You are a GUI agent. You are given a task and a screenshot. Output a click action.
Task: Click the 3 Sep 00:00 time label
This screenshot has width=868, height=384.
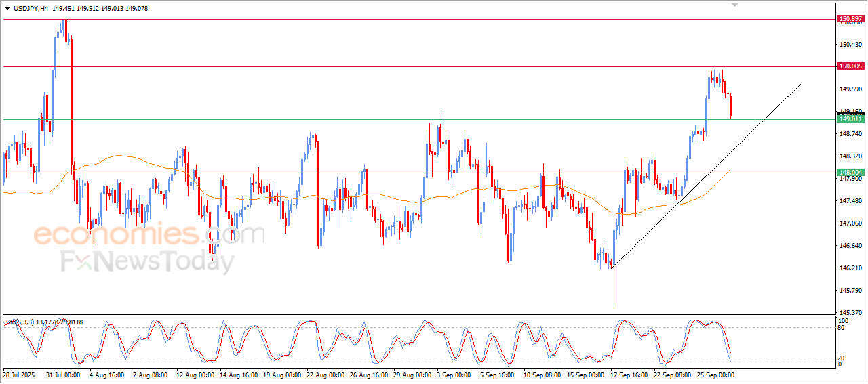(454, 375)
